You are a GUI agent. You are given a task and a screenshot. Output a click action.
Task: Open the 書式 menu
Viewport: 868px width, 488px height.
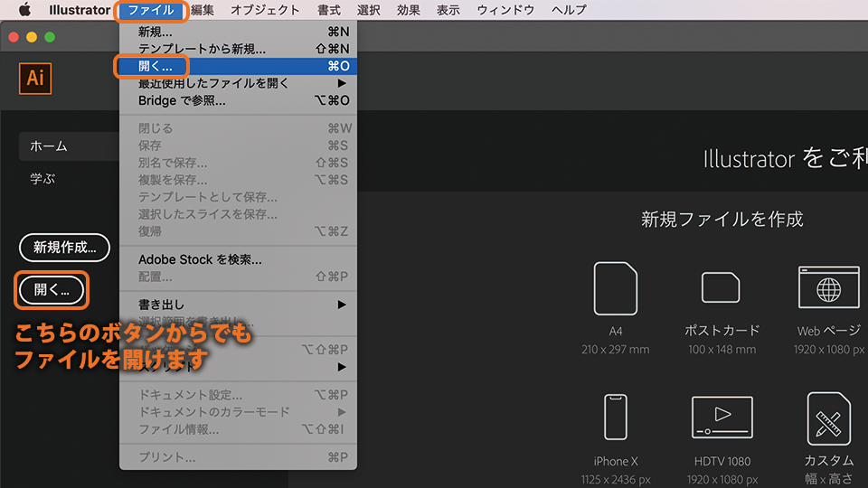coord(329,10)
